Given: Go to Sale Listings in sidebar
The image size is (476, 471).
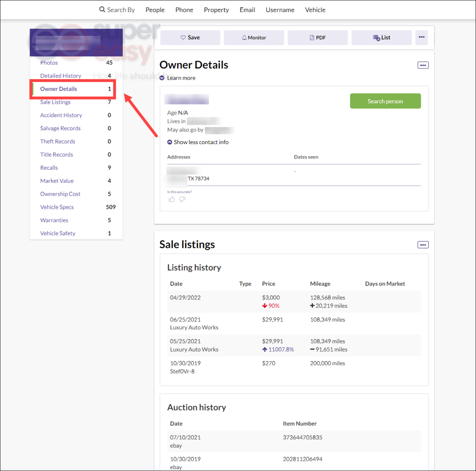Looking at the screenshot, I should [x=55, y=102].
